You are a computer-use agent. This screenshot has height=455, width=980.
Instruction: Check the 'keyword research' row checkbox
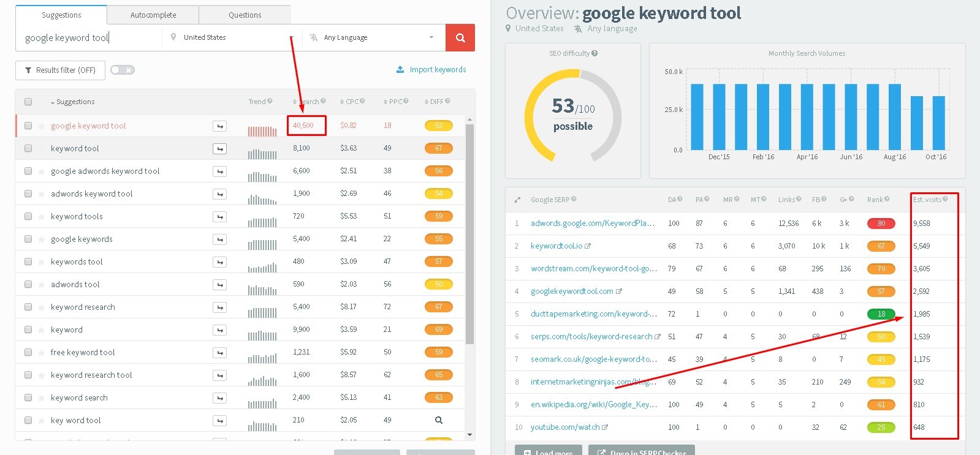pos(28,307)
